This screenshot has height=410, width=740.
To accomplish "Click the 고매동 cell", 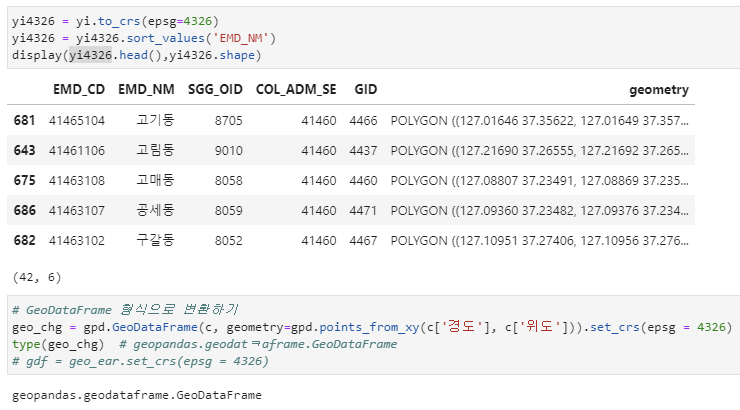I will click(x=155, y=180).
